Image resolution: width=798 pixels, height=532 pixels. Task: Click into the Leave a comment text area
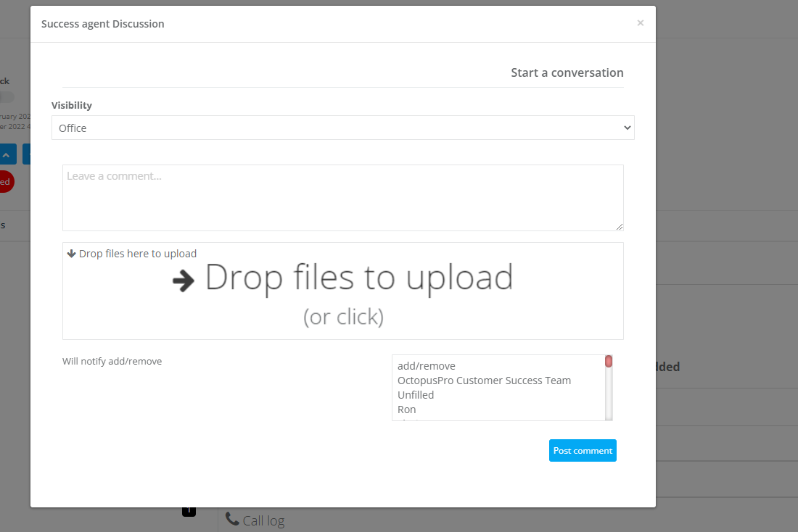(x=342, y=197)
